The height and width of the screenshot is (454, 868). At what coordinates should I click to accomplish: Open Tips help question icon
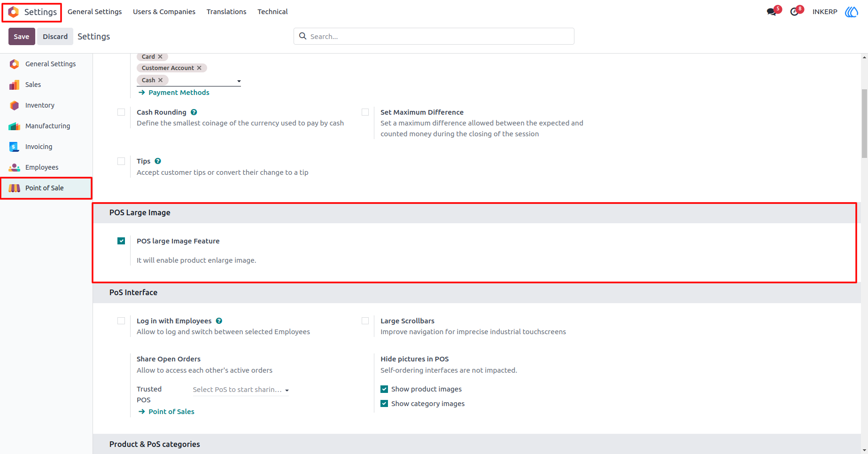click(x=158, y=161)
